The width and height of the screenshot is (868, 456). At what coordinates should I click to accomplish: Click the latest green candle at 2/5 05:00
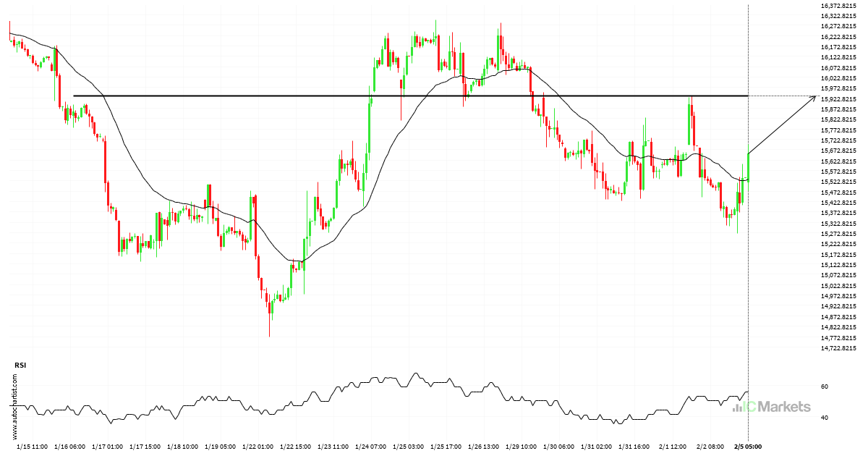[748, 166]
